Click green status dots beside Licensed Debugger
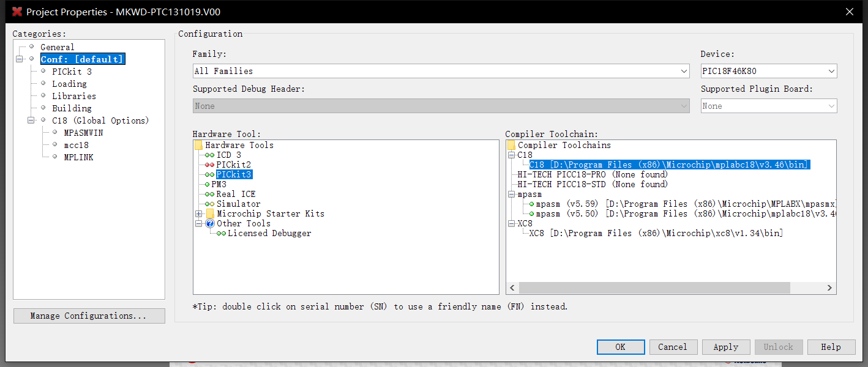 [221, 234]
